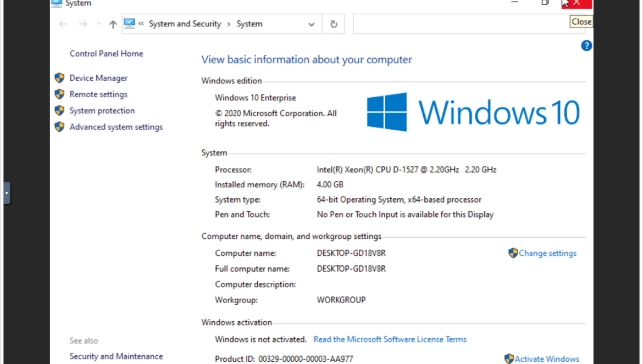Open the recent locations dropdown arrow

99,24
